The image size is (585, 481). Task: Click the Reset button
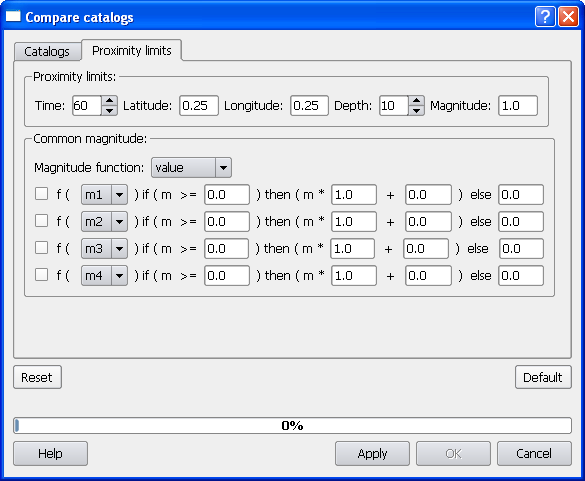(37, 377)
